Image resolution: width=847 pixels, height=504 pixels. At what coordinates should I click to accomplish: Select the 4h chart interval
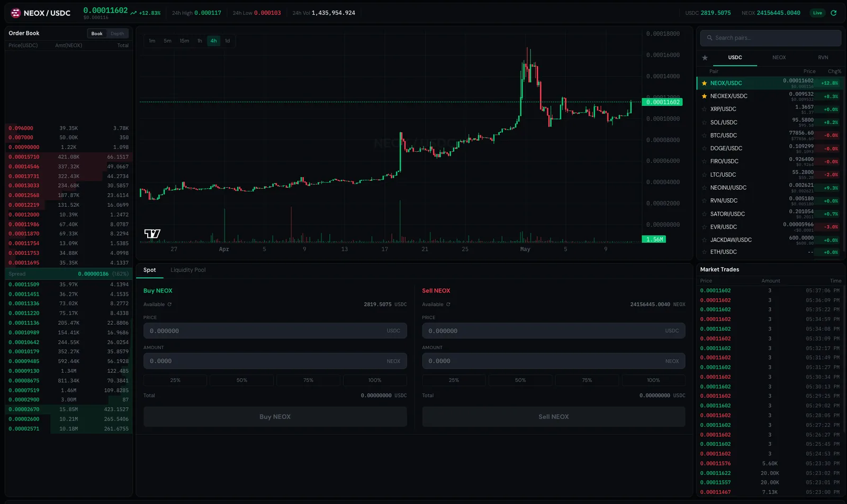(x=213, y=41)
